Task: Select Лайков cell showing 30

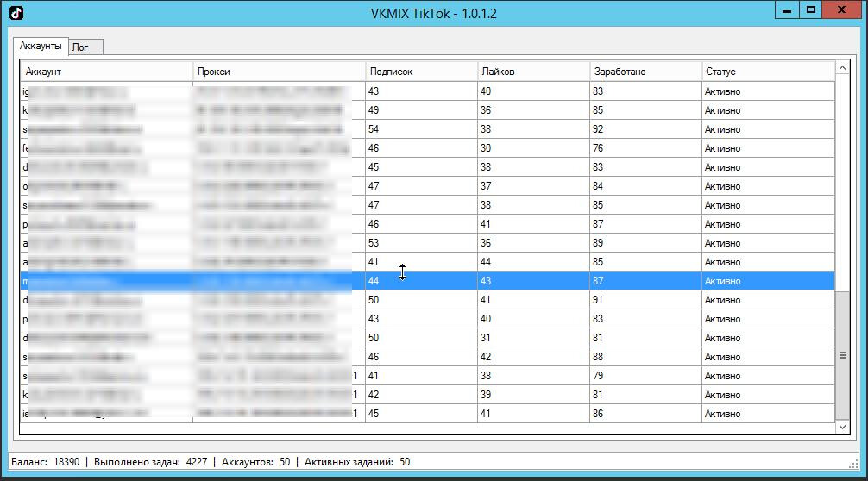Action: [533, 148]
